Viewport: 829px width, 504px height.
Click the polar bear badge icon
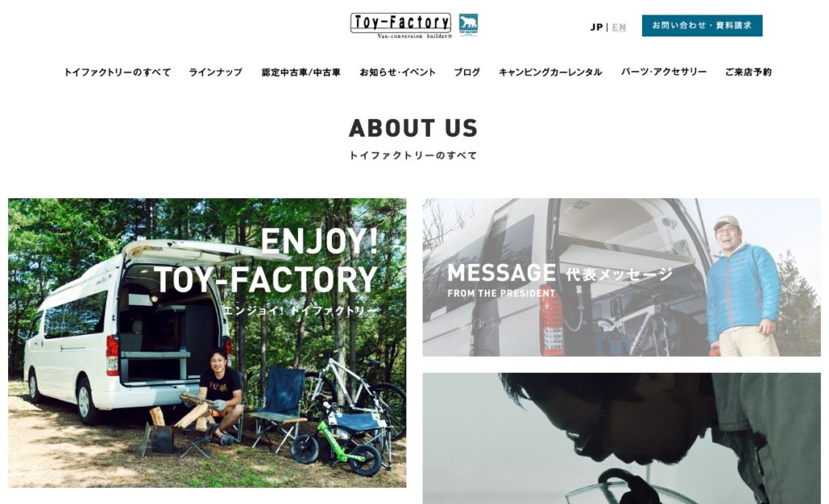point(469,25)
